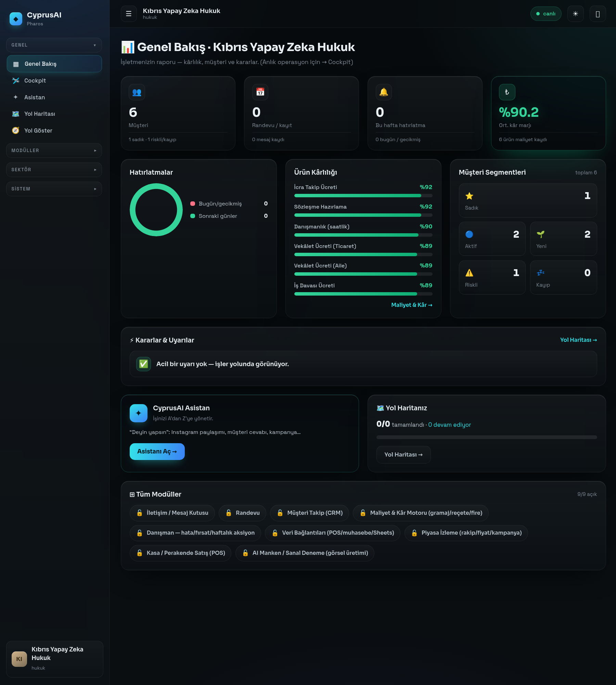
Task: Click the calendar icon on the Randevu card
Action: point(260,92)
